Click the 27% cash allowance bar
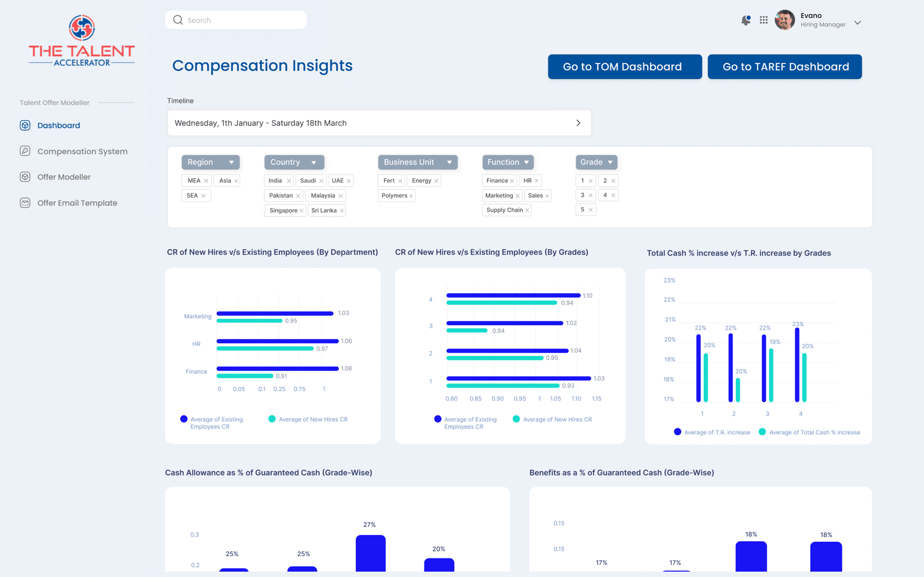 (370, 553)
